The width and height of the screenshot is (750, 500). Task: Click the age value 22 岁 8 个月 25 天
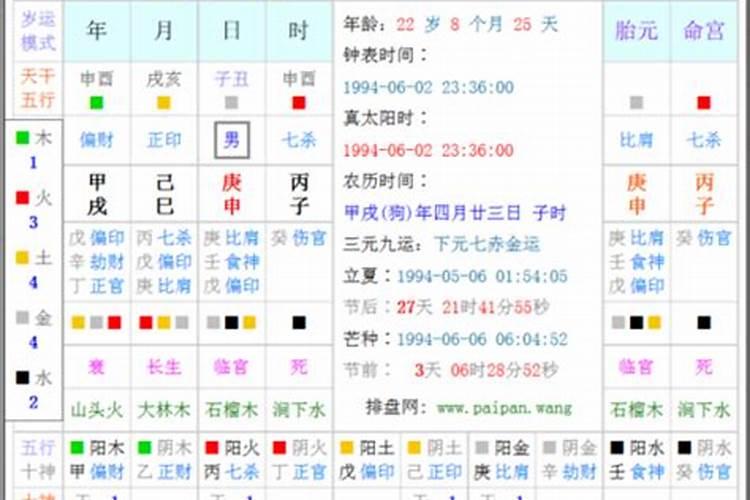pyautogui.click(x=477, y=24)
